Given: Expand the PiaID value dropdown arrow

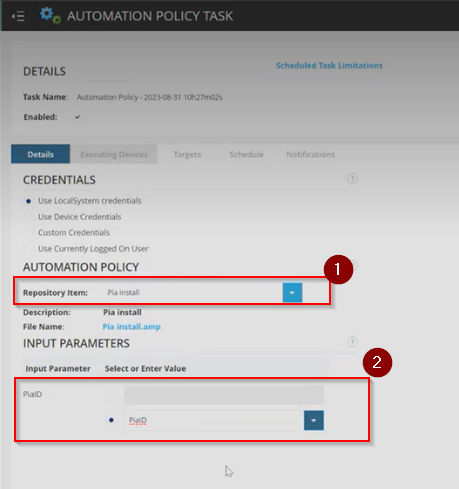Looking at the screenshot, I should point(314,420).
